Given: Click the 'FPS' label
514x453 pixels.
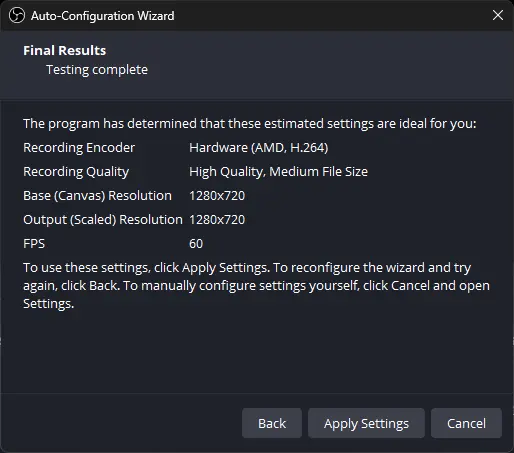Looking at the screenshot, I should coord(34,244).
